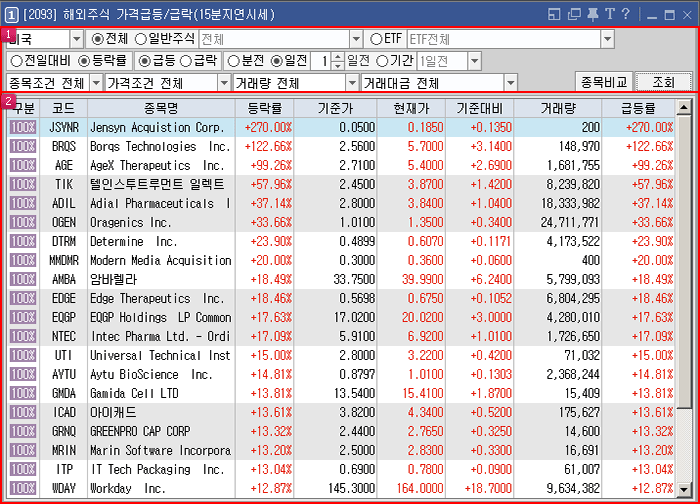This screenshot has width=700, height=504.
Task: Select AgeX Therapeutics Inc. stock name
Action: tap(157, 166)
